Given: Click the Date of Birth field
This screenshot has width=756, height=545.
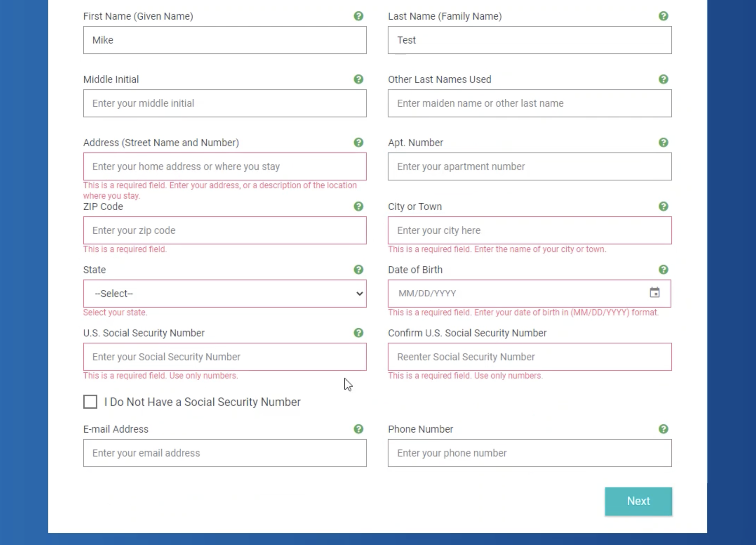Looking at the screenshot, I should coord(515,294).
